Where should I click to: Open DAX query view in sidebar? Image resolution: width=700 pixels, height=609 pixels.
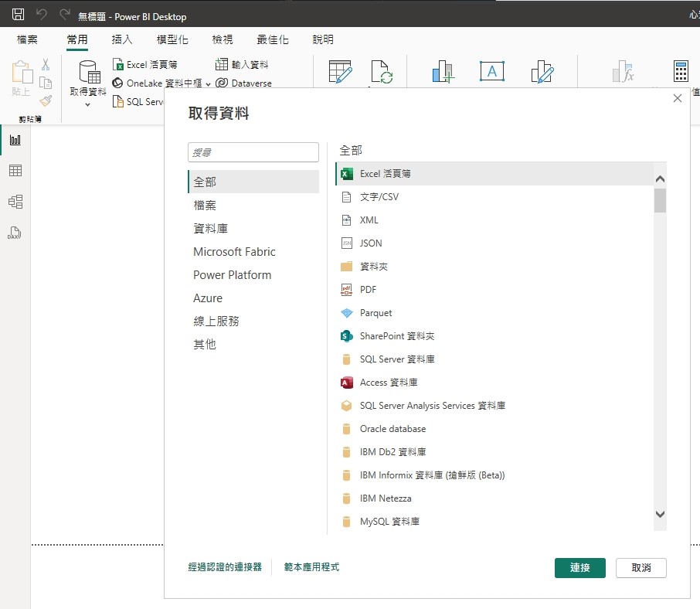(x=14, y=233)
